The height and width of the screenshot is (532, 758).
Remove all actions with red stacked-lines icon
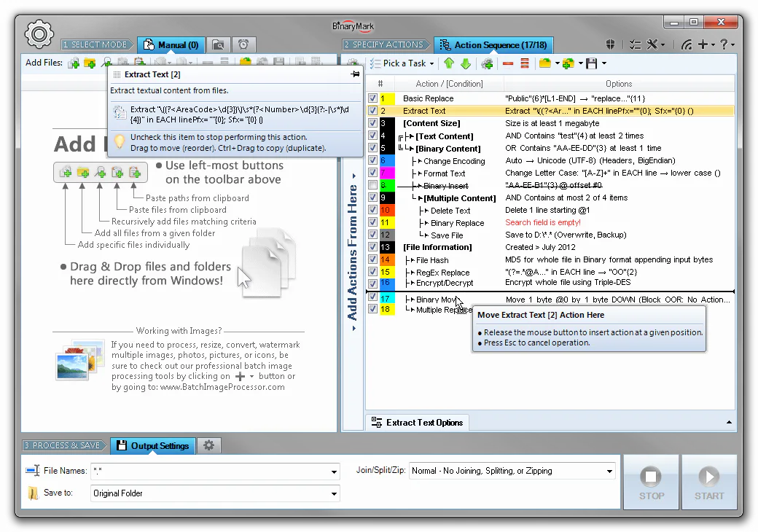tap(525, 63)
